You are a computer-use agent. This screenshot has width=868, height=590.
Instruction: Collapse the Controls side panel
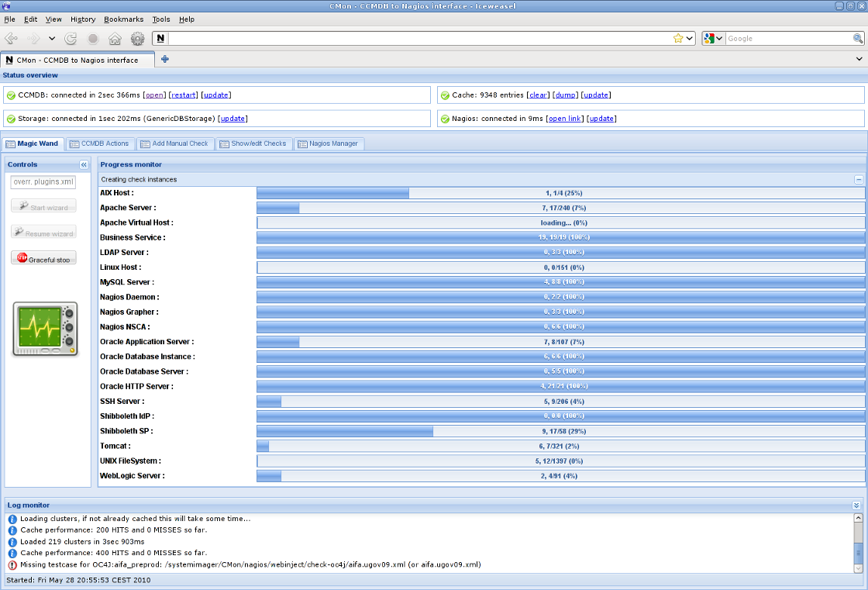(84, 164)
